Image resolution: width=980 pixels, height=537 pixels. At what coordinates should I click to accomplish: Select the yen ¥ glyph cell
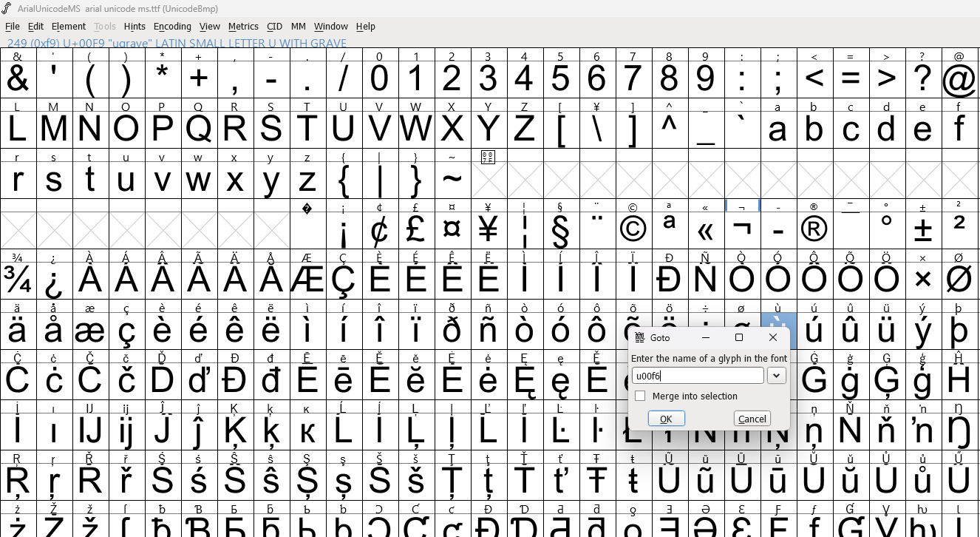tap(489, 230)
